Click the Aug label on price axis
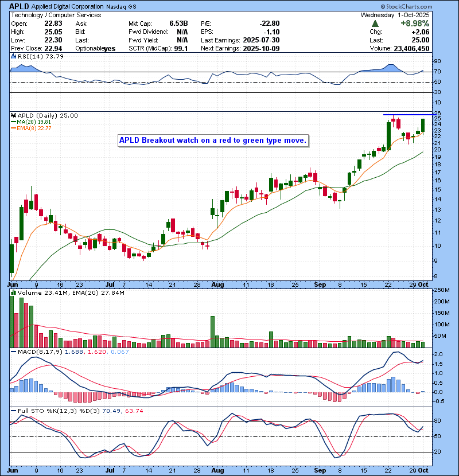The image size is (459, 476). pos(217,285)
